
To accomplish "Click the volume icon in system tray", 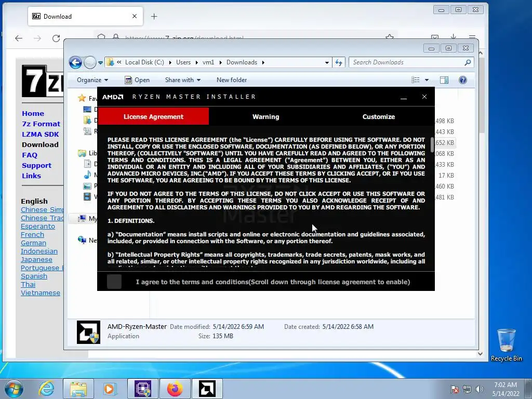I will click(480, 389).
